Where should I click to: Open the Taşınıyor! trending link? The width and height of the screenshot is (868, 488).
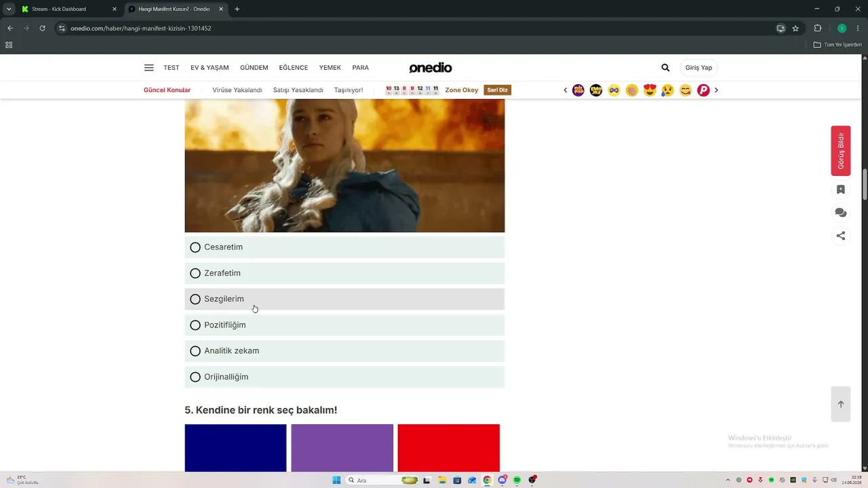coord(349,90)
